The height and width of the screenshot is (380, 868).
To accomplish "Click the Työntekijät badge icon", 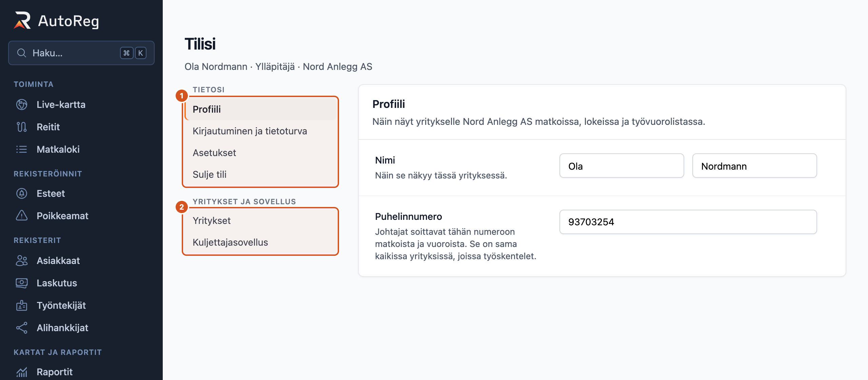I will coord(22,305).
